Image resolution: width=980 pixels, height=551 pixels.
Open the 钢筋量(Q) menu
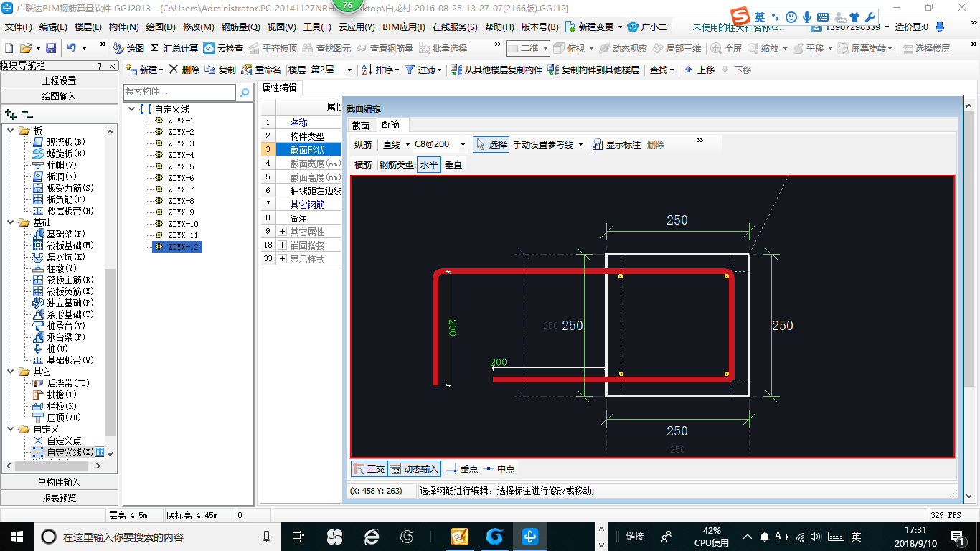pyautogui.click(x=240, y=27)
